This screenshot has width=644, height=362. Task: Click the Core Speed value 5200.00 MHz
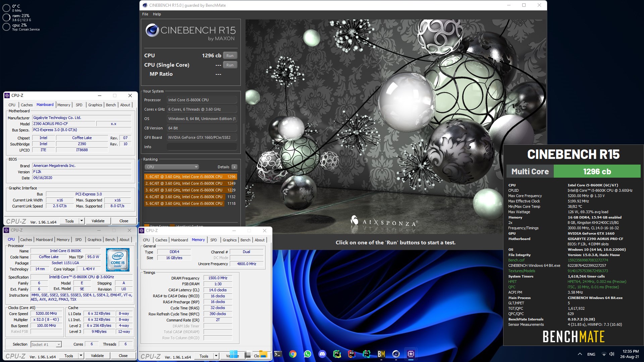tap(46, 313)
